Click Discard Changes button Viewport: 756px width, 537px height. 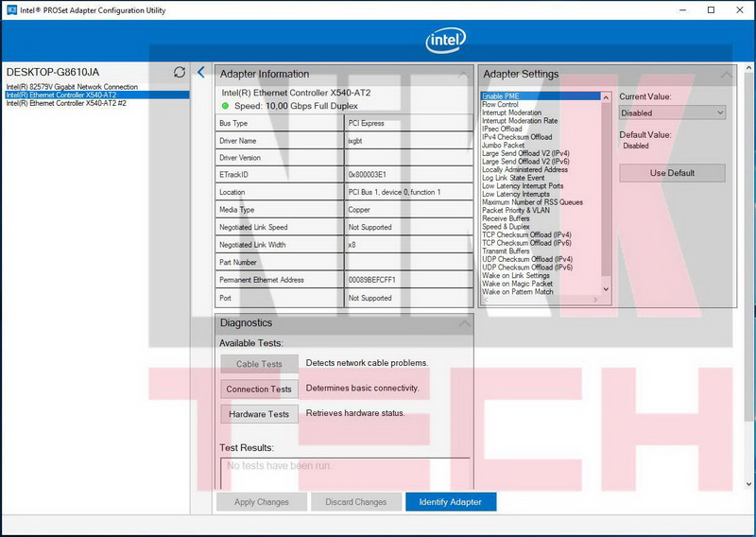pos(356,502)
